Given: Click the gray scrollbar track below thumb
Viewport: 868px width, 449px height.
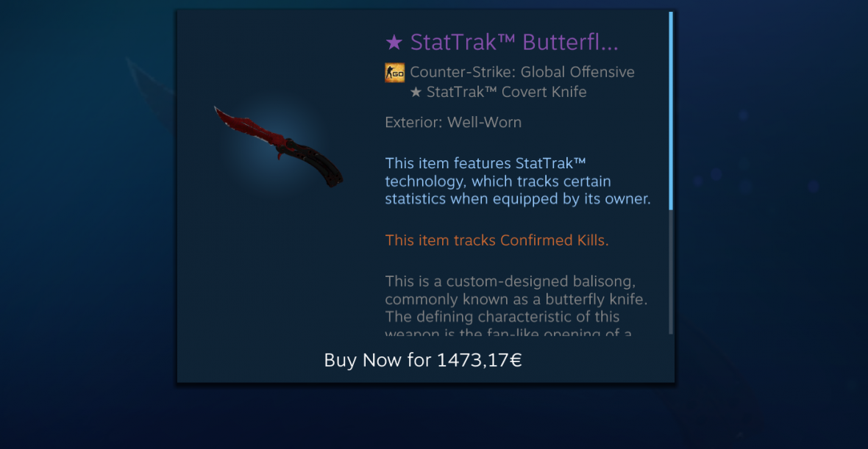Looking at the screenshot, I should (x=671, y=272).
